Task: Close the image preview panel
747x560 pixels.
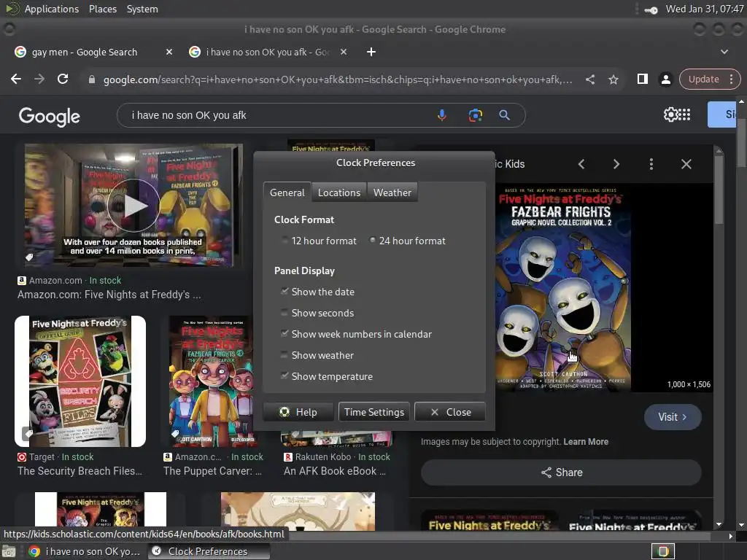Action: tap(686, 164)
